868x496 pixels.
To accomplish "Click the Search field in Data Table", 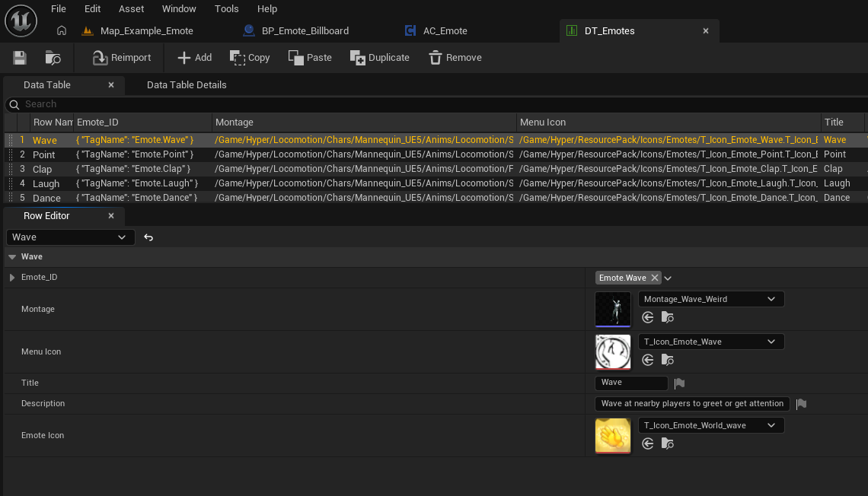I will coord(228,104).
